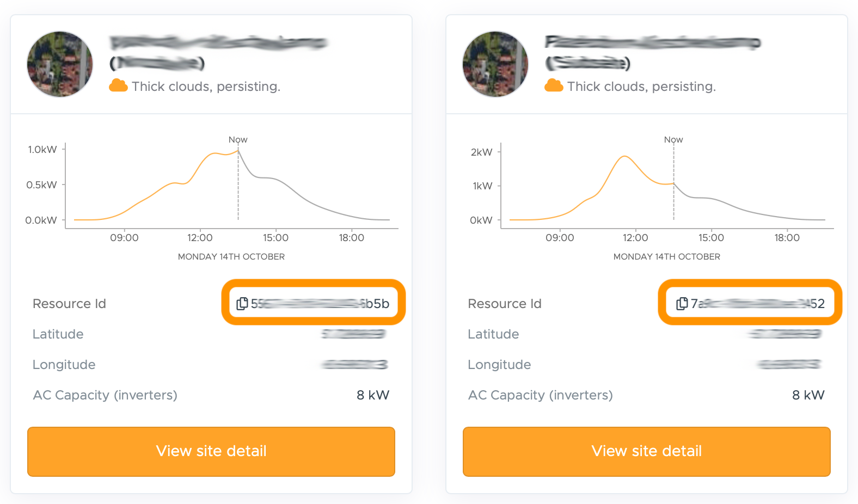The image size is (858, 504).
Task: Copy the resource id ending in 52
Action: (x=682, y=304)
